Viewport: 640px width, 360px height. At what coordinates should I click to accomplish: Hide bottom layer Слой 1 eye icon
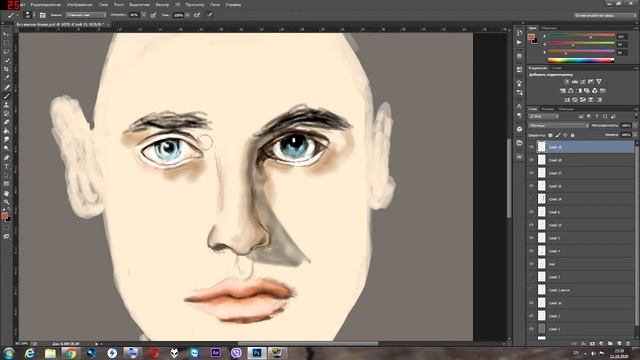click(531, 329)
